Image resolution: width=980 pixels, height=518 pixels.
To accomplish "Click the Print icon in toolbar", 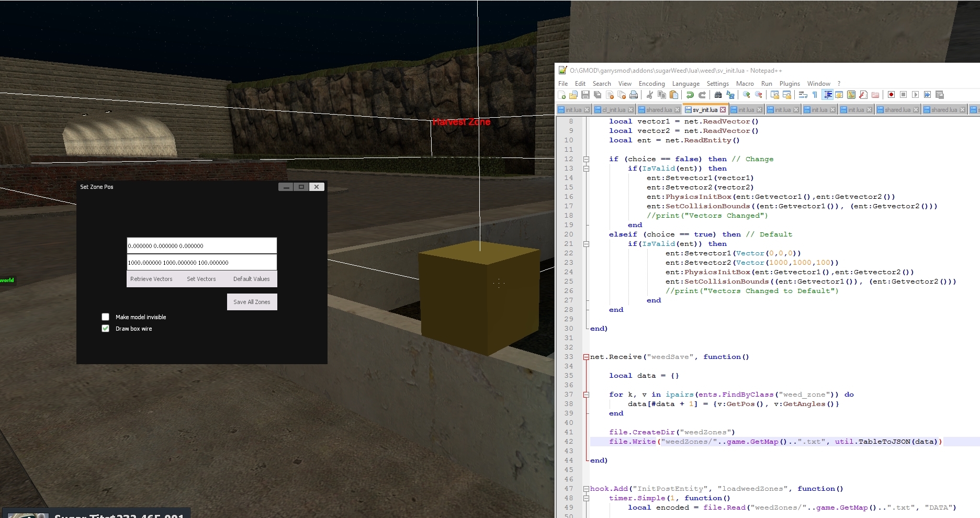I will 634,95.
